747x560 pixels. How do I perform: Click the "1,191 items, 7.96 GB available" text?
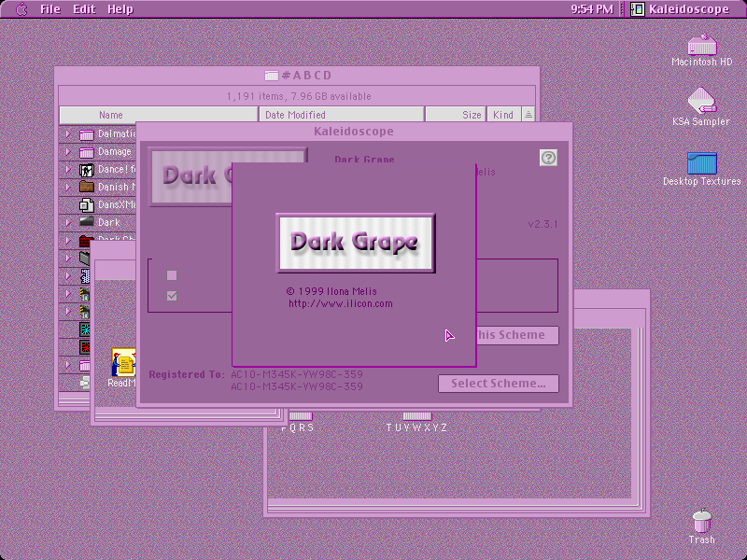pyautogui.click(x=299, y=96)
